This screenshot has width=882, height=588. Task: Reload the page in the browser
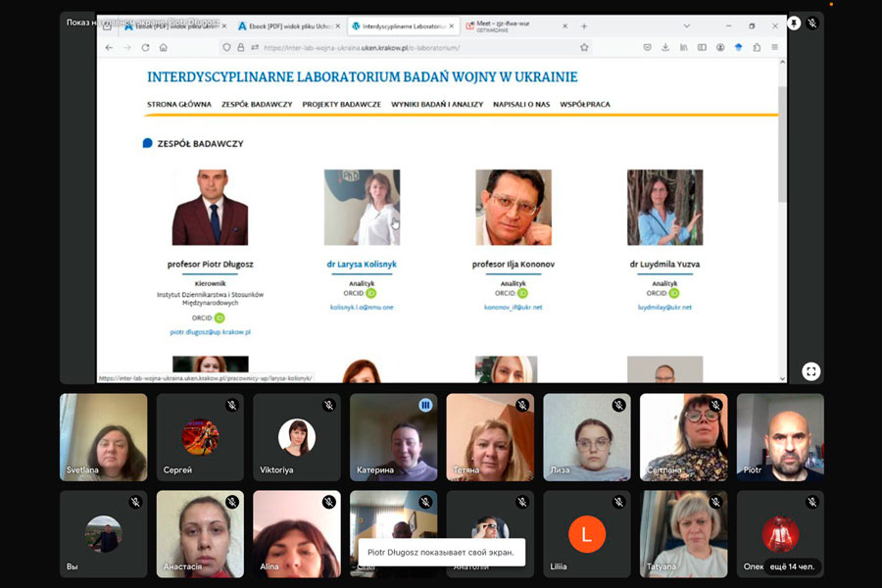(145, 48)
